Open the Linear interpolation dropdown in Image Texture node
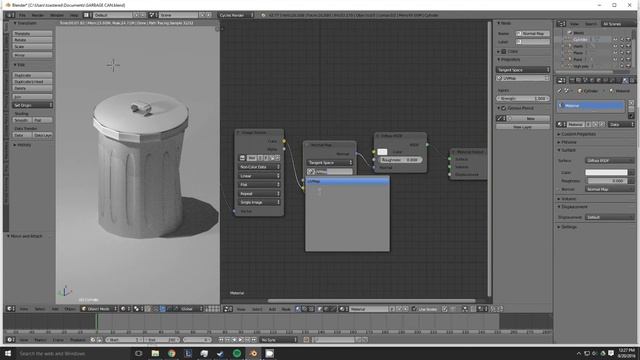This screenshot has height=360, width=640. pos(259,176)
